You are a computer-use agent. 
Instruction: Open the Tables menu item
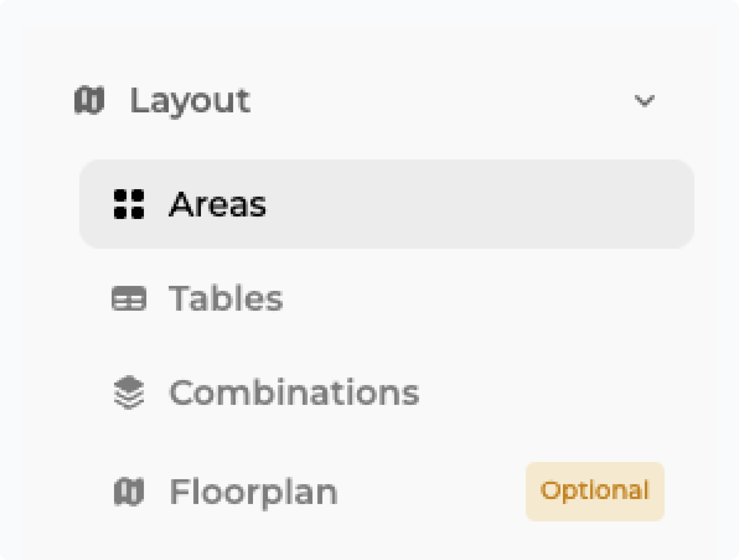pos(226,298)
